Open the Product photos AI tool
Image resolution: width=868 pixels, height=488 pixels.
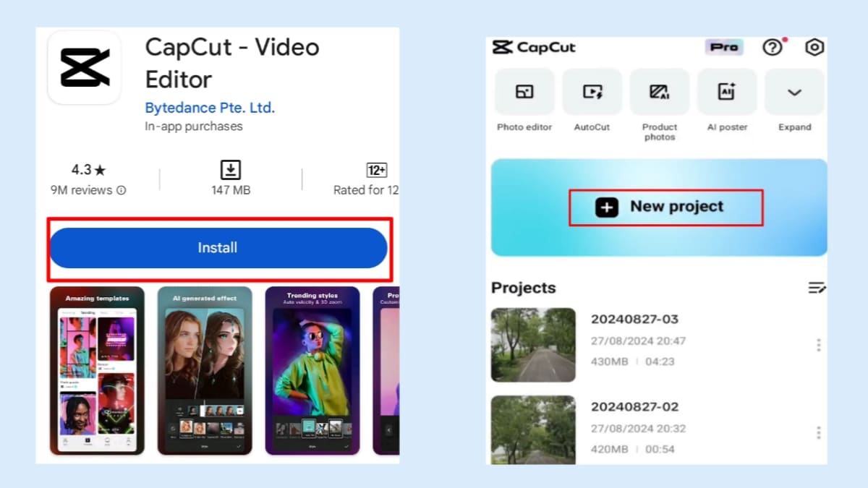[659, 93]
